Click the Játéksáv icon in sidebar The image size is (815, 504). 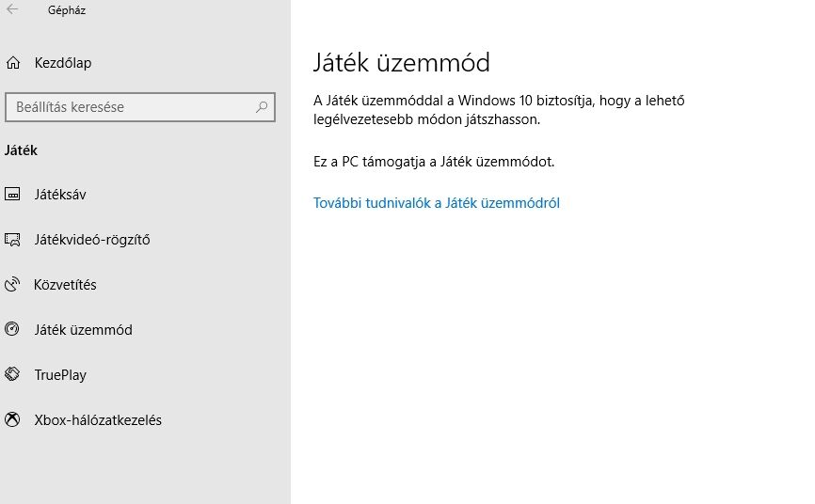point(13,195)
